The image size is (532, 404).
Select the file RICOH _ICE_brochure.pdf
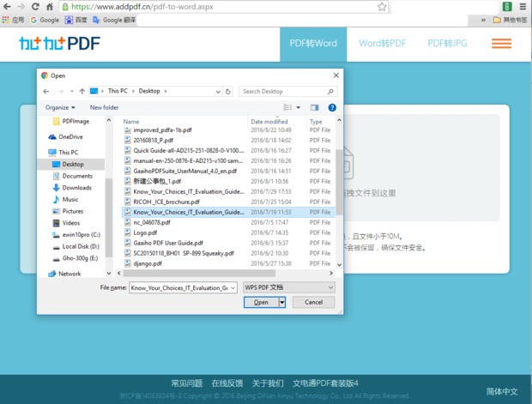tap(228, 202)
